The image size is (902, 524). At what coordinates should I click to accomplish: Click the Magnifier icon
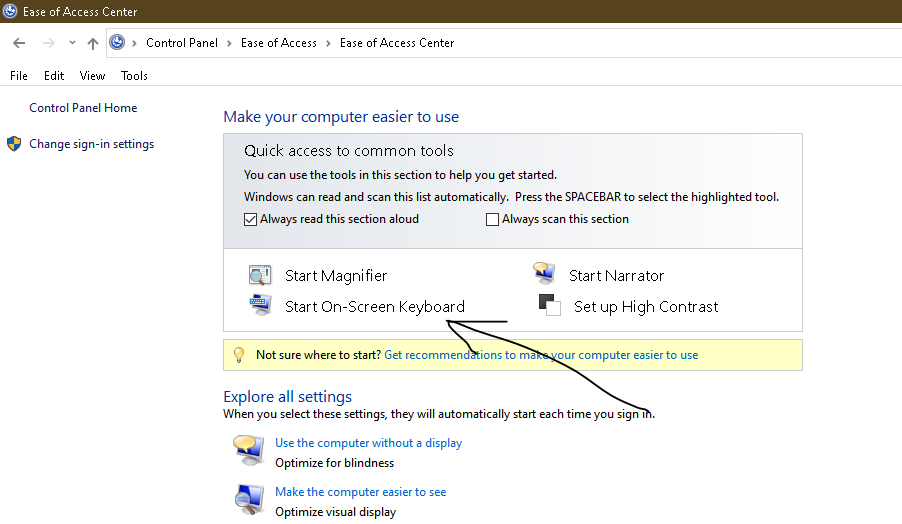pyautogui.click(x=260, y=275)
